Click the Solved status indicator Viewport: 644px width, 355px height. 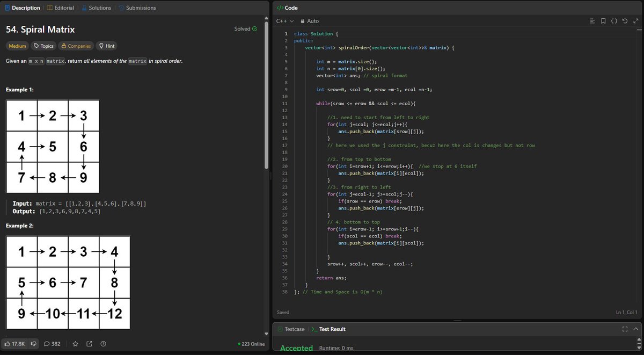(246, 28)
